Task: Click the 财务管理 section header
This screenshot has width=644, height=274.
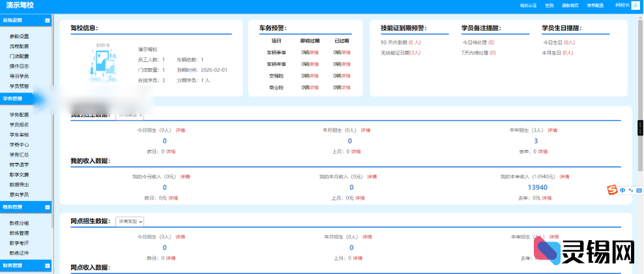Action: 25,266
